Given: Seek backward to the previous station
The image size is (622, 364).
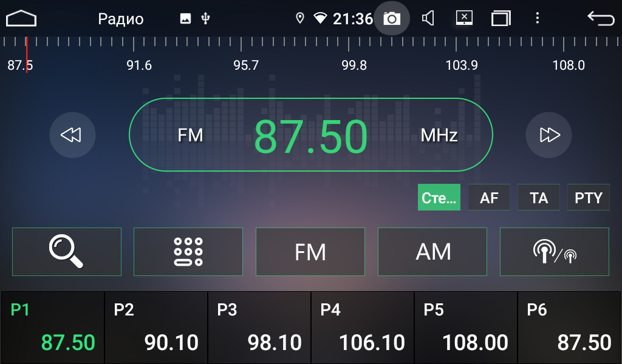Looking at the screenshot, I should click(x=72, y=135).
